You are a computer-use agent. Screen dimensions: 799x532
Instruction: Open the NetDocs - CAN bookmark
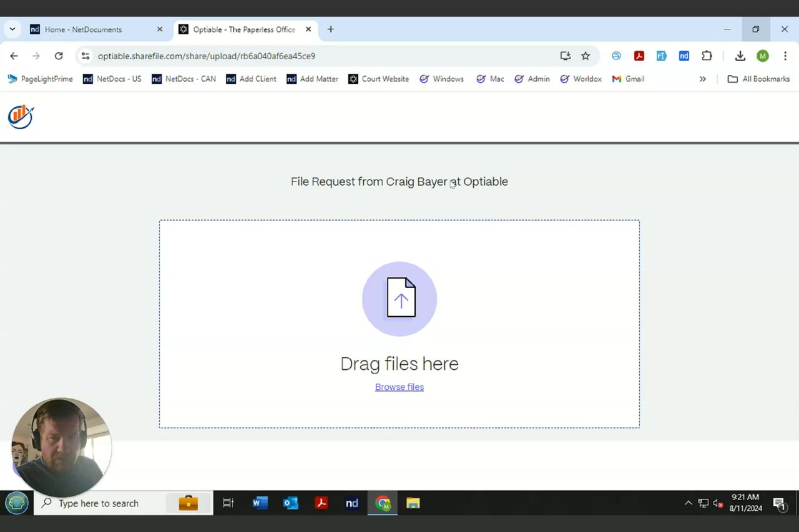pyautogui.click(x=184, y=79)
